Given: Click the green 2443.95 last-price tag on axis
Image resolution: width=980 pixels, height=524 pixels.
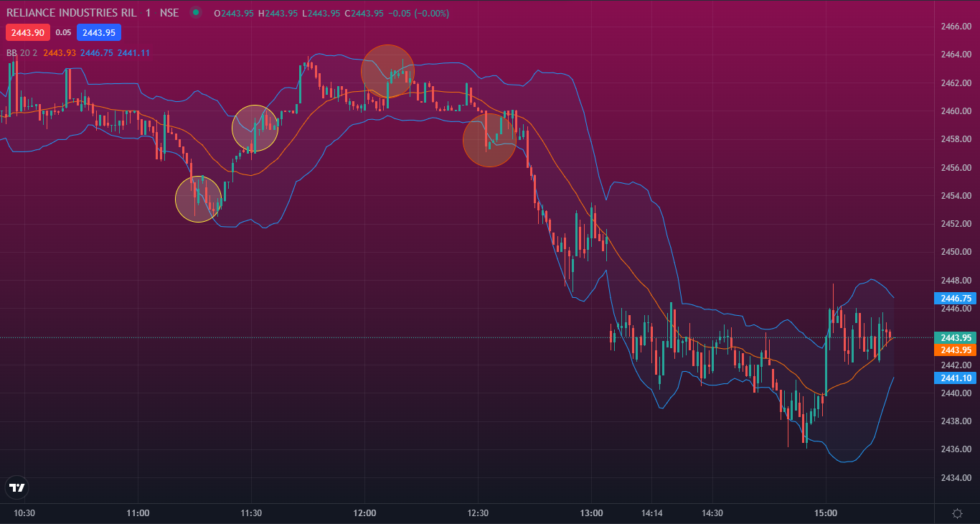Looking at the screenshot, I should coord(956,337).
